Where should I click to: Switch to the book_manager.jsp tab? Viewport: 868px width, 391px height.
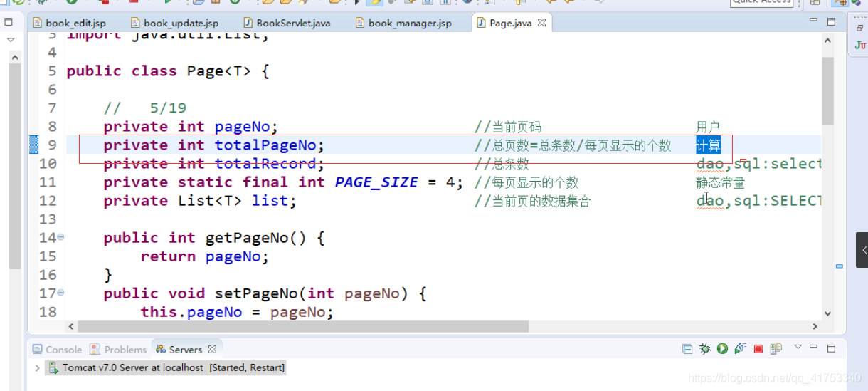(402, 23)
